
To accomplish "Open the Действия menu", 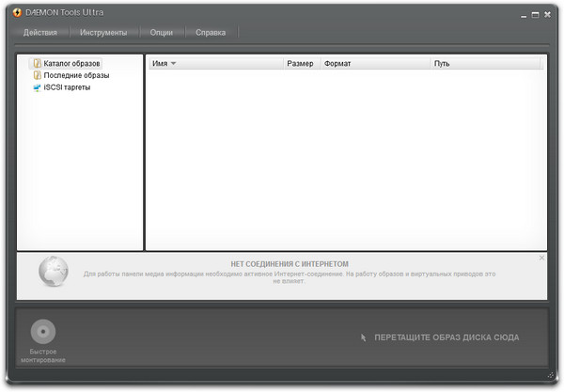I will 40,32.
